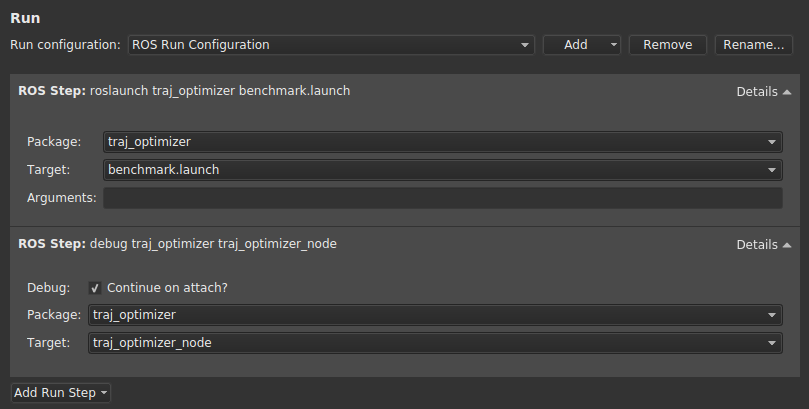This screenshot has width=809, height=409.
Task: Open the benchmark.launch Target dropdown
Action: pyautogui.click(x=443, y=170)
